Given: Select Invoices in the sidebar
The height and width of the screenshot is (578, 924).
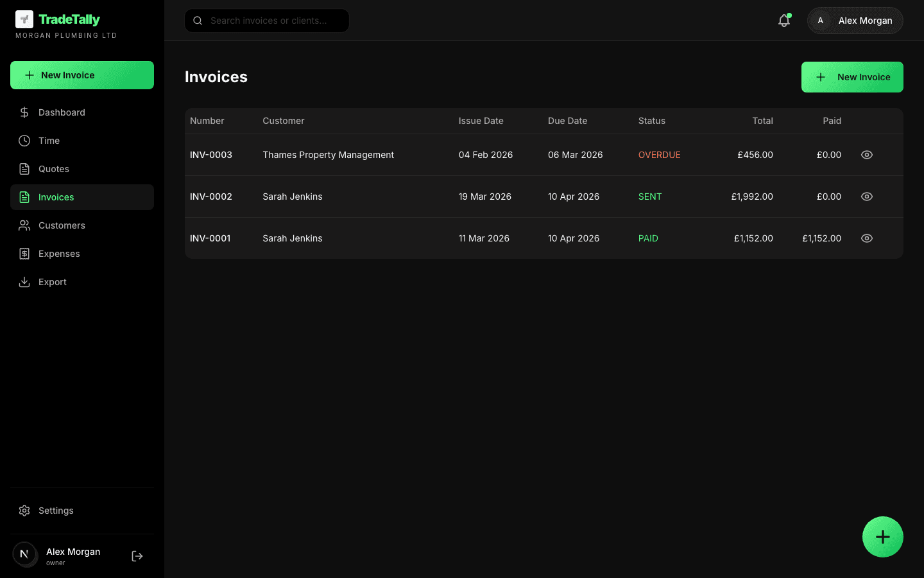Looking at the screenshot, I should [x=56, y=197].
